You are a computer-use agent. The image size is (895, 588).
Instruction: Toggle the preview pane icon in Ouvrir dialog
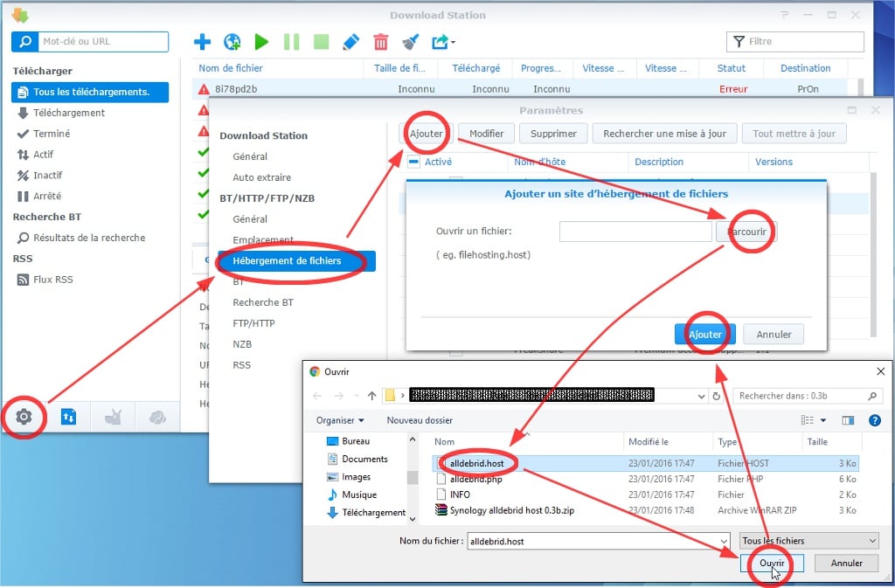coord(848,420)
